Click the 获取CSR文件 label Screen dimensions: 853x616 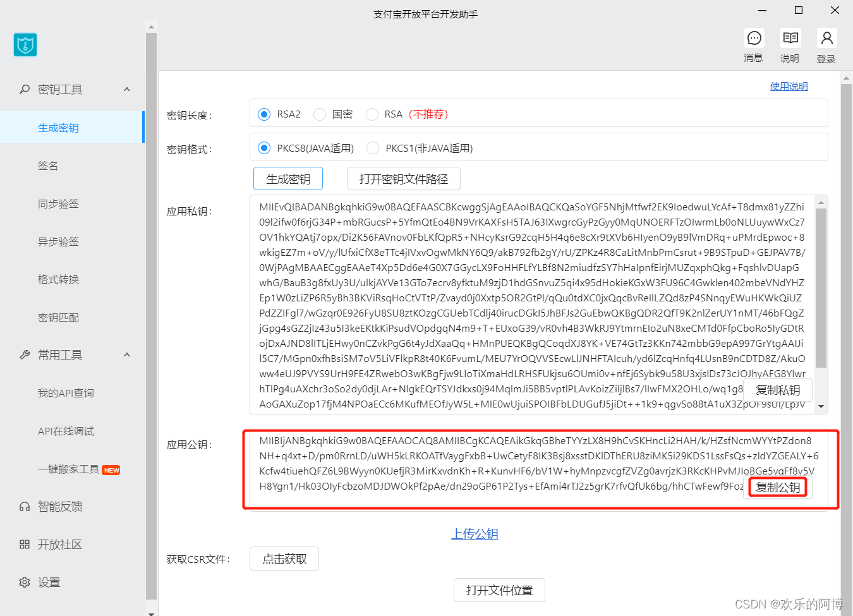(x=198, y=560)
